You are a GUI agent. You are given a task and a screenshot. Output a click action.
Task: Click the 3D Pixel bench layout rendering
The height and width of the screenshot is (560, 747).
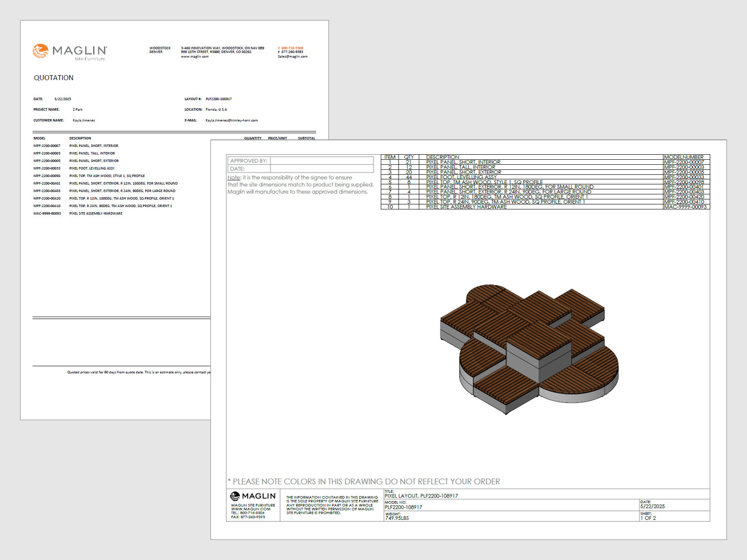click(x=529, y=349)
